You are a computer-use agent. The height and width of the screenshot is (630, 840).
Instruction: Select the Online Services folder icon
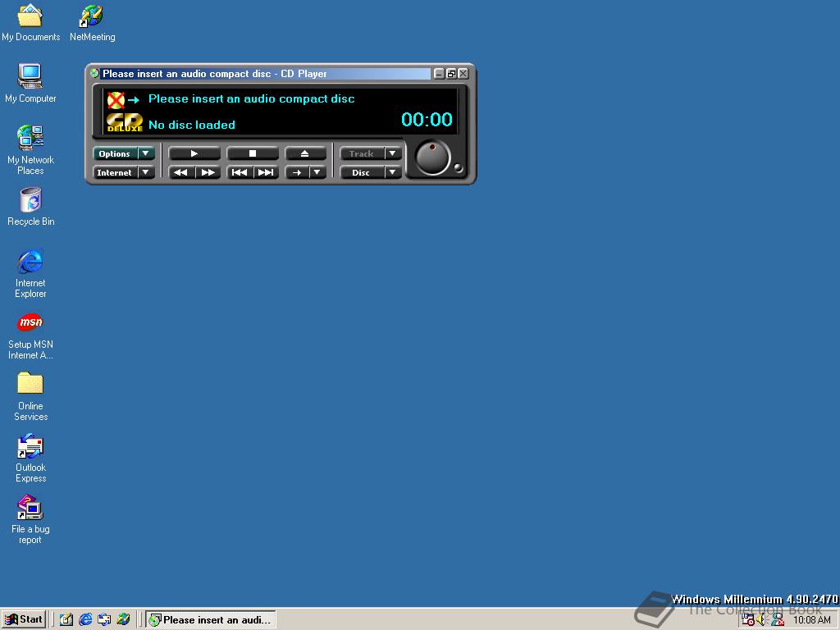[30, 396]
